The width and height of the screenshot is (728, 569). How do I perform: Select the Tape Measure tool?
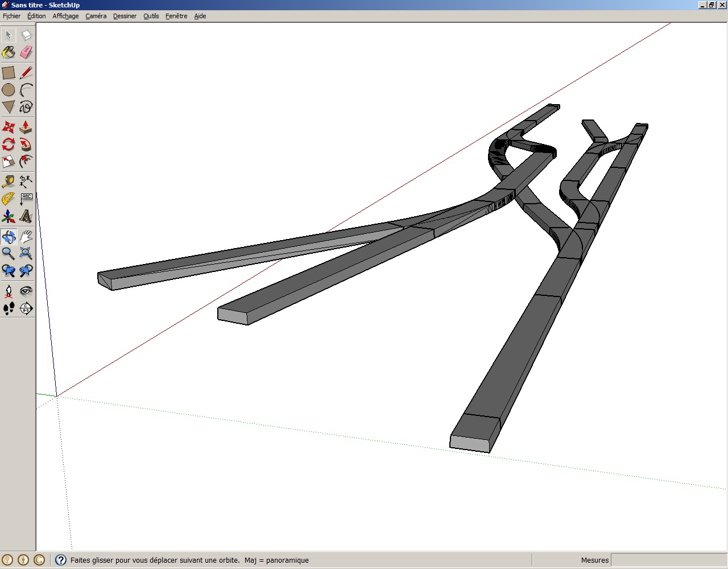[9, 182]
